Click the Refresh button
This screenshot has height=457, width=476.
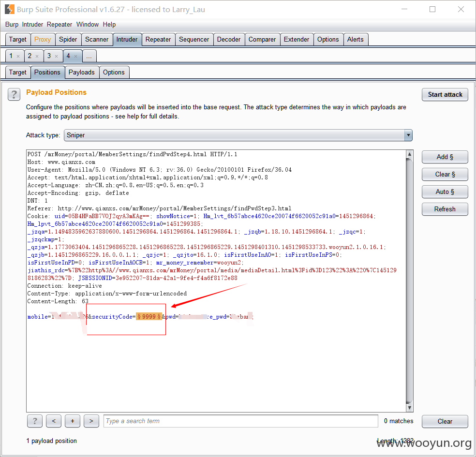coord(445,209)
